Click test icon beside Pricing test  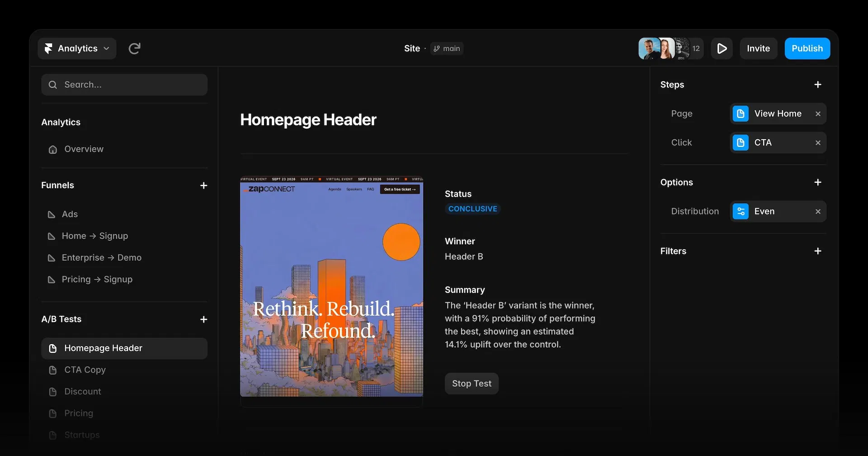point(53,413)
